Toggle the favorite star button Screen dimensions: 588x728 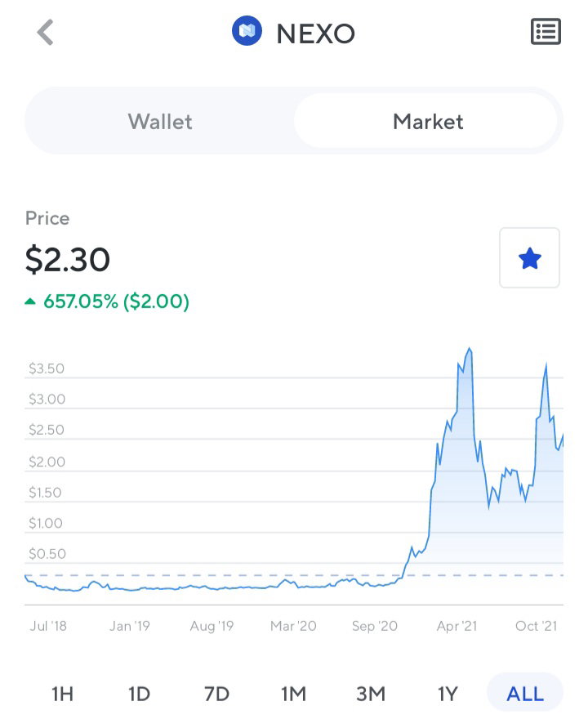tap(529, 257)
